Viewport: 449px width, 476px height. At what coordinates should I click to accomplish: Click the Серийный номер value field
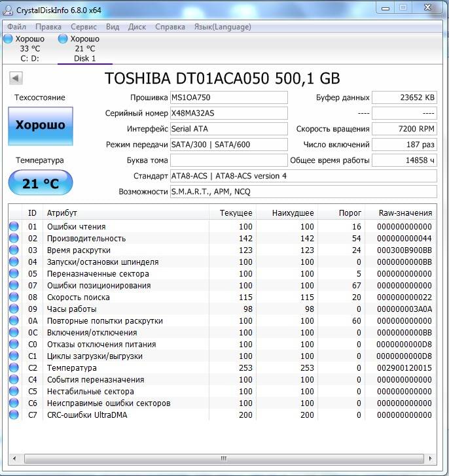point(228,113)
